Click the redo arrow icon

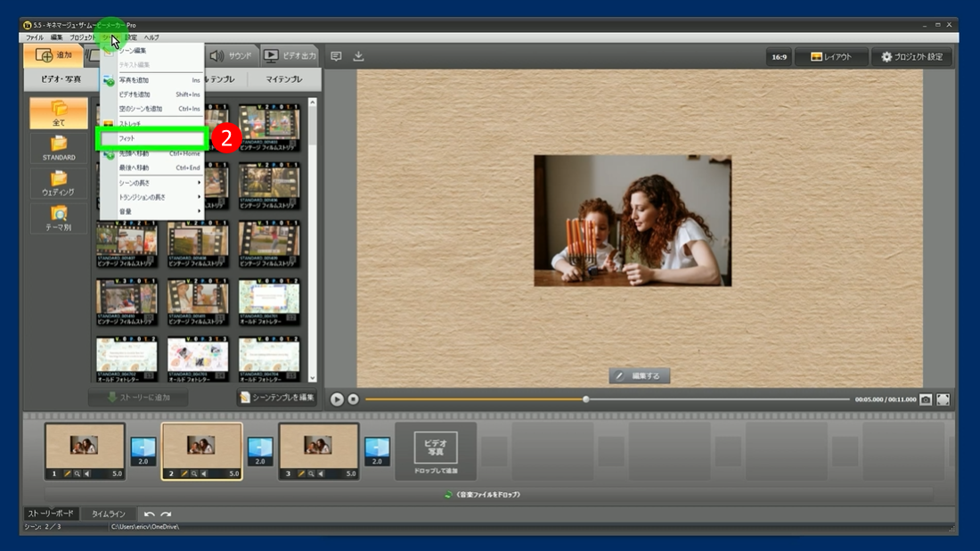(166, 514)
